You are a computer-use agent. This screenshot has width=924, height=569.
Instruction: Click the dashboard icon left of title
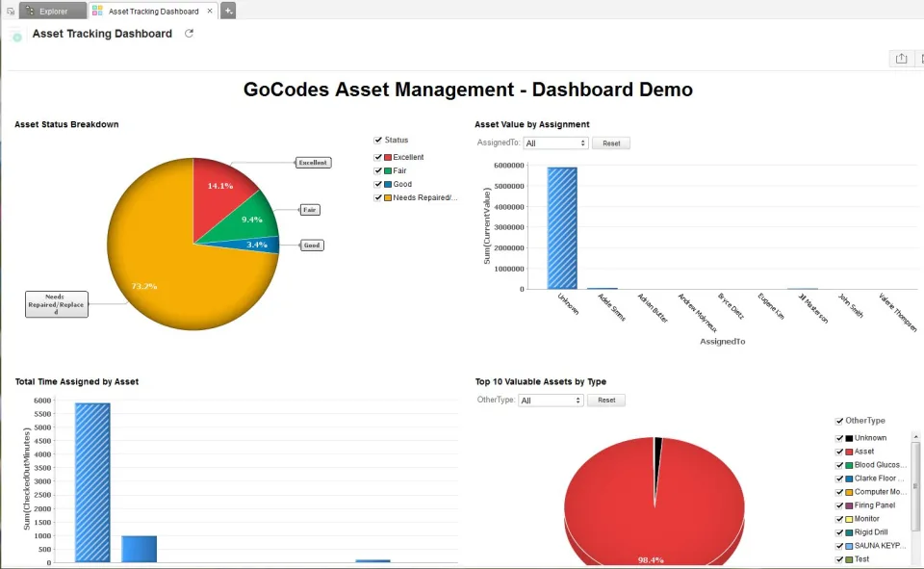pyautogui.click(x=16, y=35)
